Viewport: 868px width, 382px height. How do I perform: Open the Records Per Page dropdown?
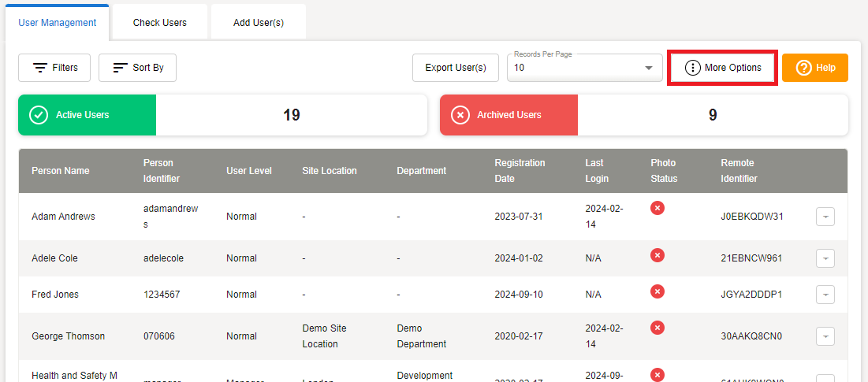pos(582,68)
